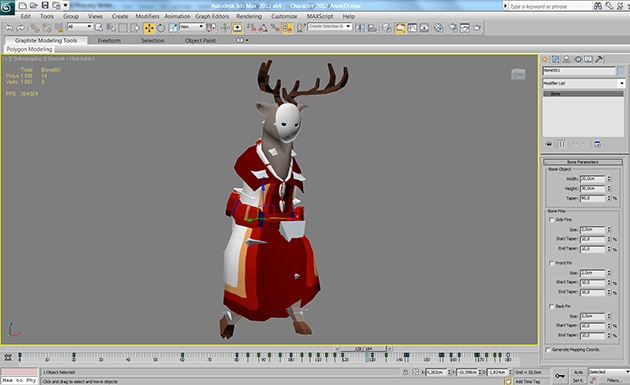The height and width of the screenshot is (385, 630).
Task: Enable the Back Fin checkbox
Action: coord(552,306)
